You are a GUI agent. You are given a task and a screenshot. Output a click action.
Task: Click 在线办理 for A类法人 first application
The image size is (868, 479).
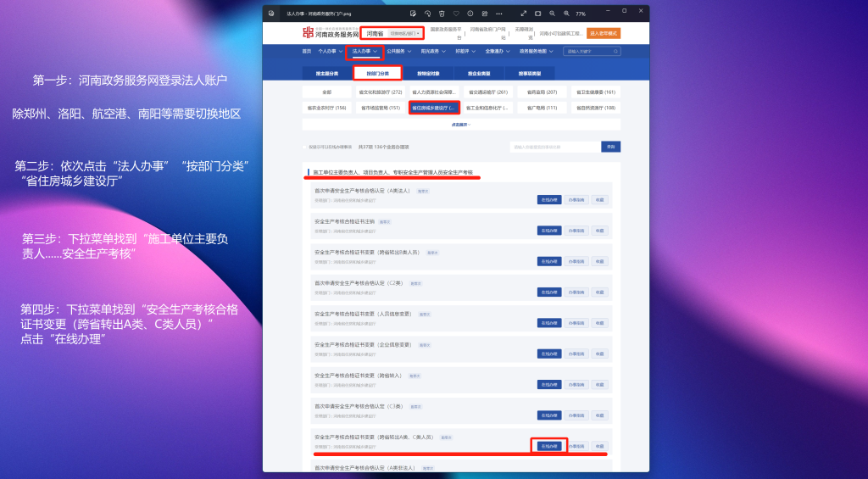(549, 199)
